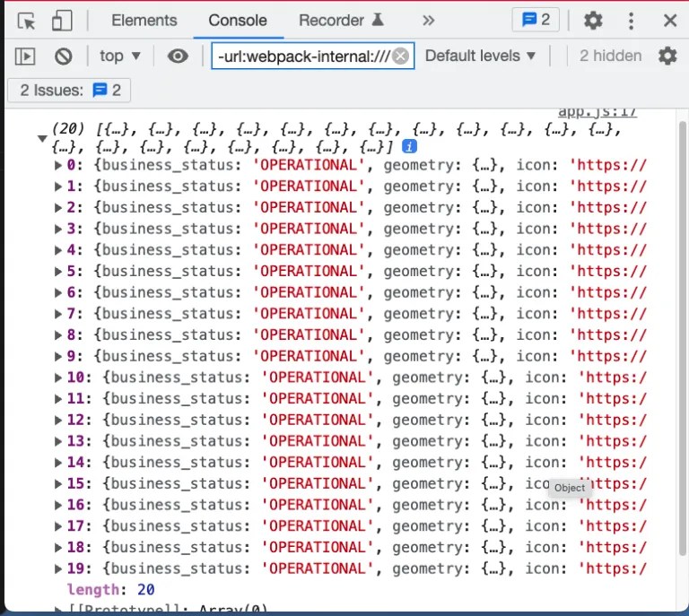
Task: Clear the console with the block icon
Action: point(64,56)
